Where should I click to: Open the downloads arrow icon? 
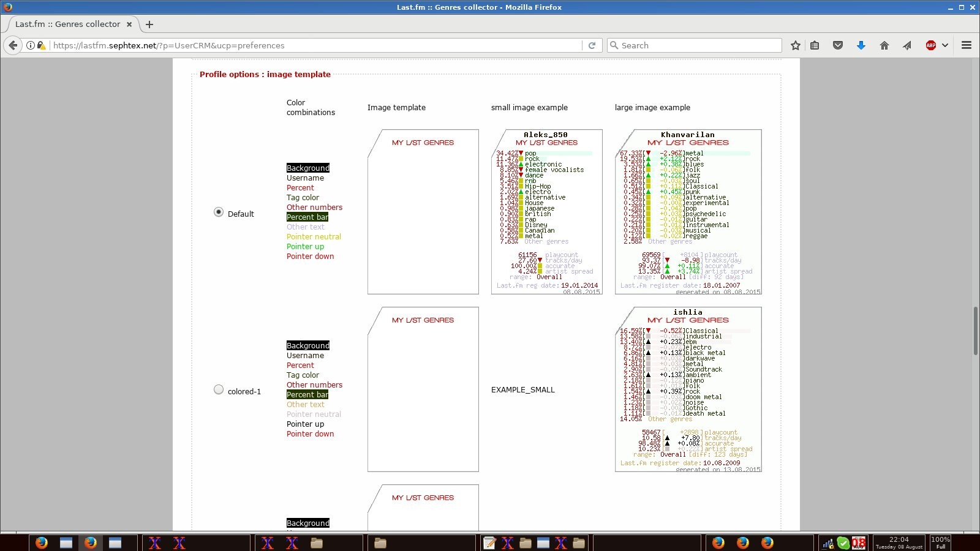(861, 45)
